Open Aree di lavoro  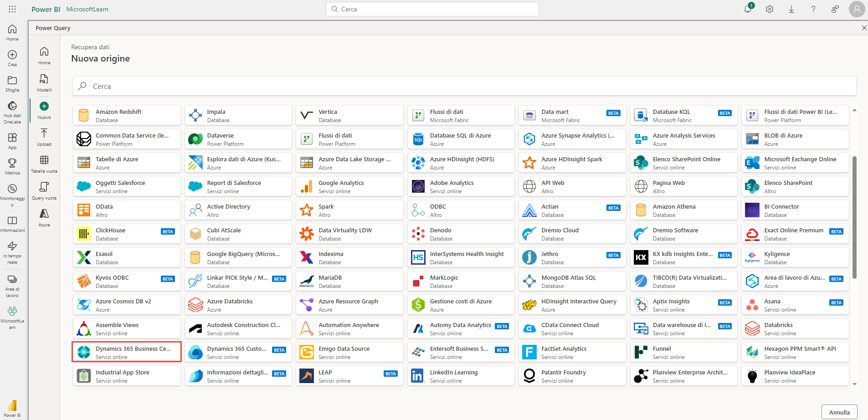[12, 286]
